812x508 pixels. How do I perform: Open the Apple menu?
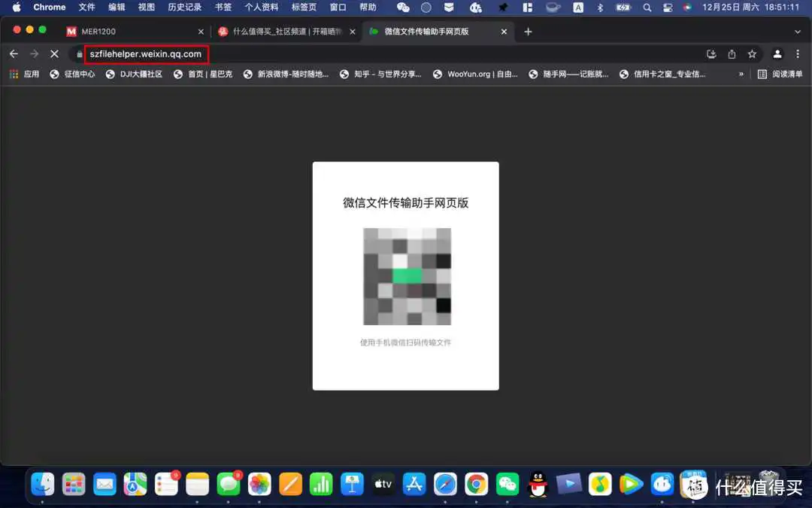[17, 8]
